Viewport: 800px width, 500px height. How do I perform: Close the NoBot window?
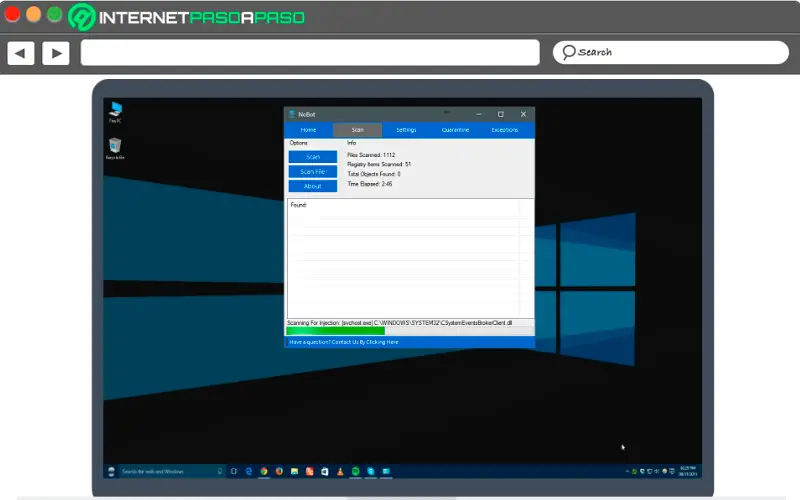click(523, 114)
